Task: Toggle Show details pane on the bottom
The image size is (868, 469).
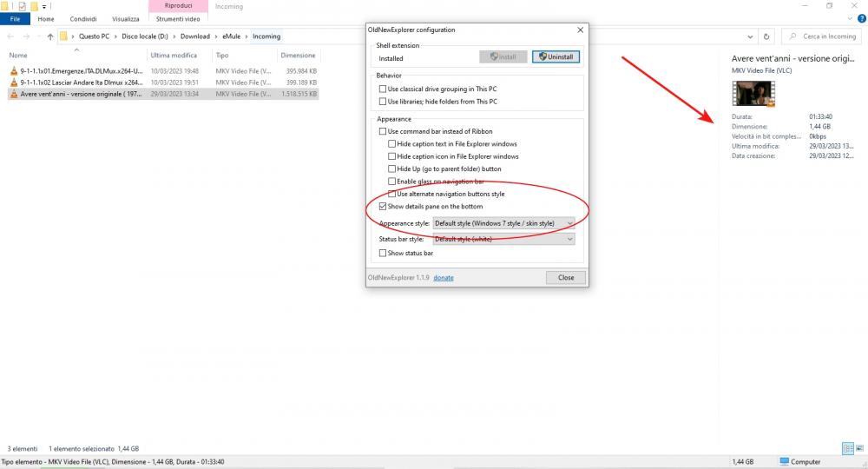Action: (x=383, y=207)
